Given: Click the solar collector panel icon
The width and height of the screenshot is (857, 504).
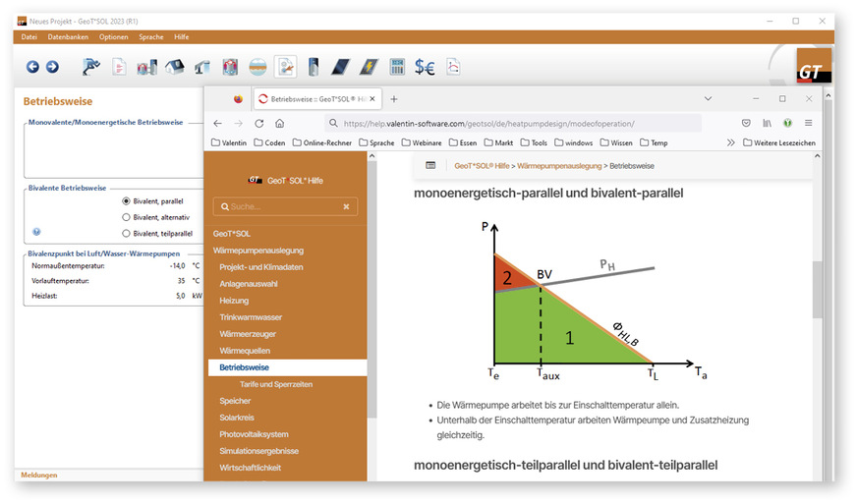Looking at the screenshot, I should point(340,67).
